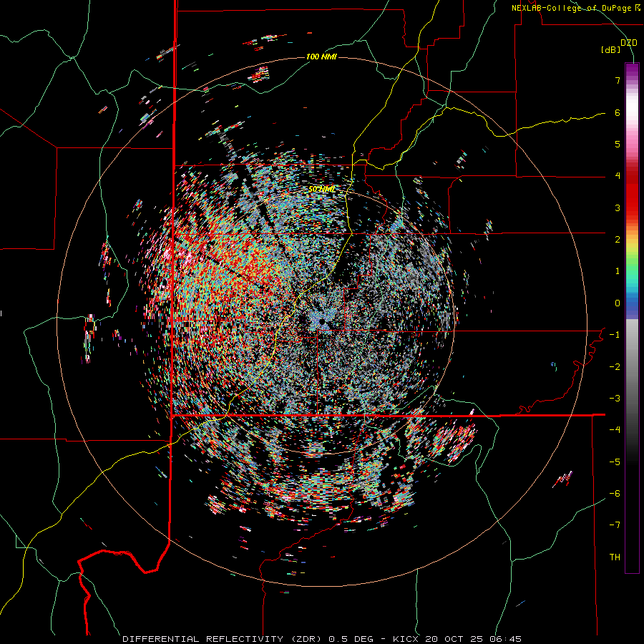This screenshot has height=644, width=644.
Task: Click the NEXLAB-College of DuPage watermark text
Action: [x=575, y=8]
